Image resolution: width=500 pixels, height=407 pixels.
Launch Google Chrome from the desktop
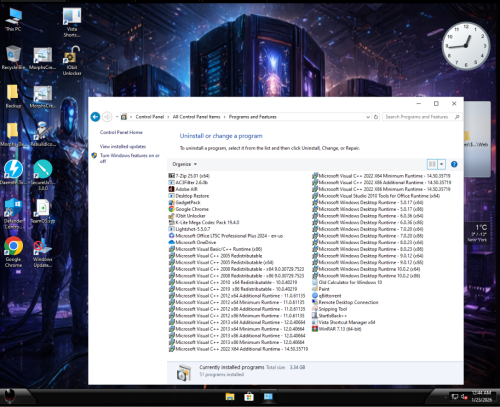click(x=13, y=252)
